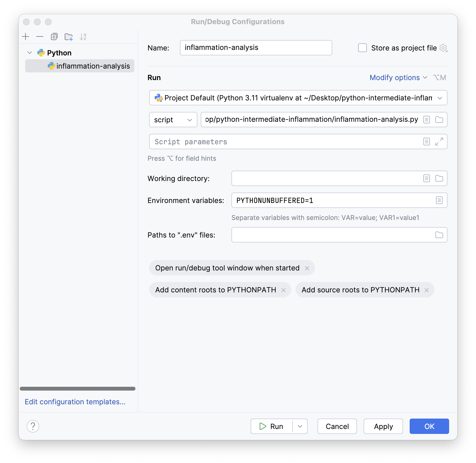Remove 'Add content roots to PYTHONPATH' option

(x=284, y=290)
